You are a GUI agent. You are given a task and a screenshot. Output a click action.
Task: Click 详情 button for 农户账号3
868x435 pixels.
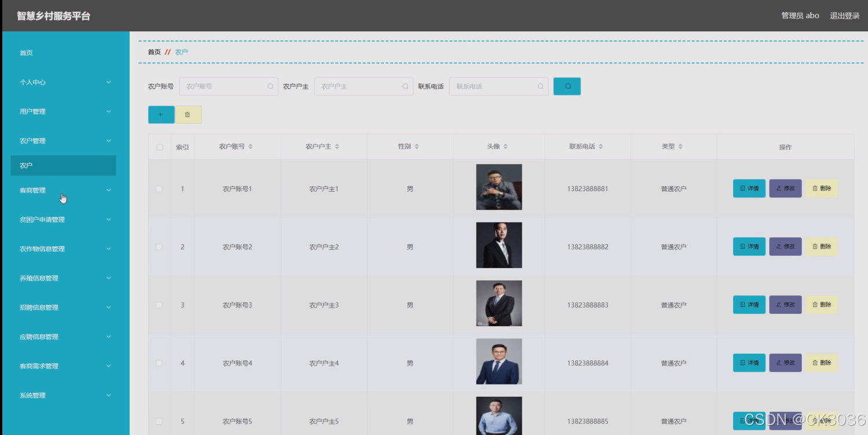[749, 305]
